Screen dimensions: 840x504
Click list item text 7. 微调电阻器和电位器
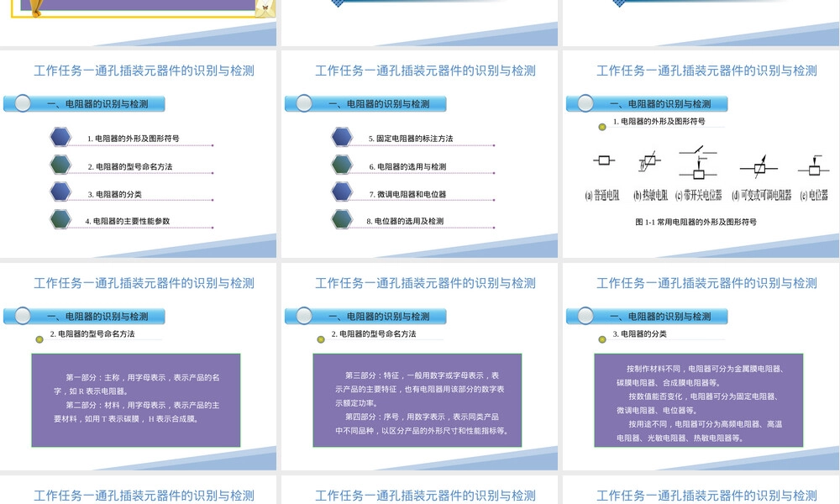pos(407,194)
